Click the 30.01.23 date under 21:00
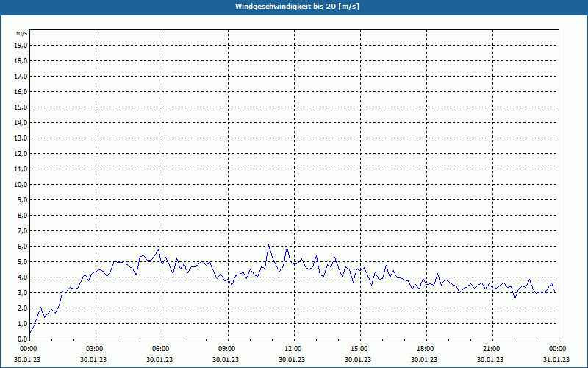Viewport: 588px width, 368px height. pyautogui.click(x=490, y=359)
